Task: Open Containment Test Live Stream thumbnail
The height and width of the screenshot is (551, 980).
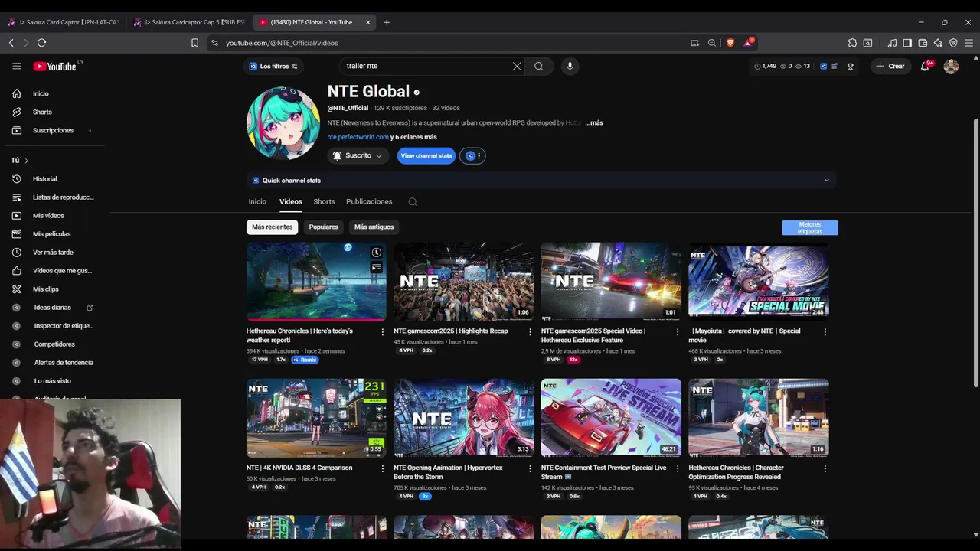Action: tap(611, 417)
